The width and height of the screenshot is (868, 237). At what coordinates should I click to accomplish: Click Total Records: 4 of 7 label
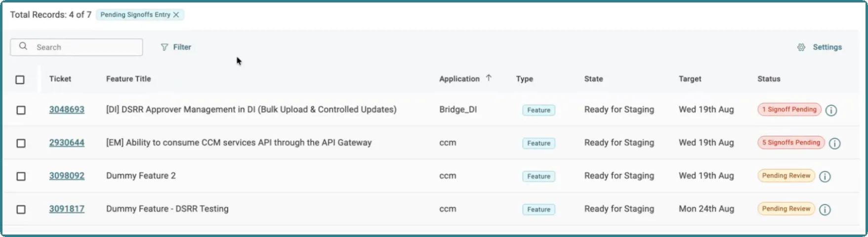(51, 15)
